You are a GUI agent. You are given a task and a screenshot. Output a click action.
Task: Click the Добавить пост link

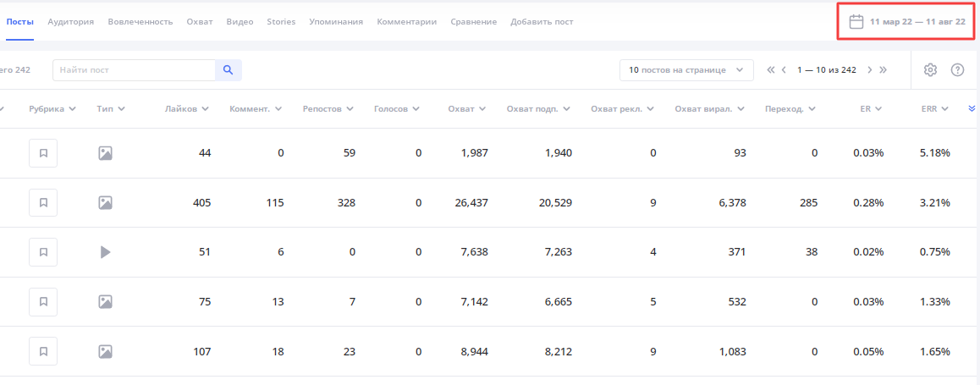542,22
